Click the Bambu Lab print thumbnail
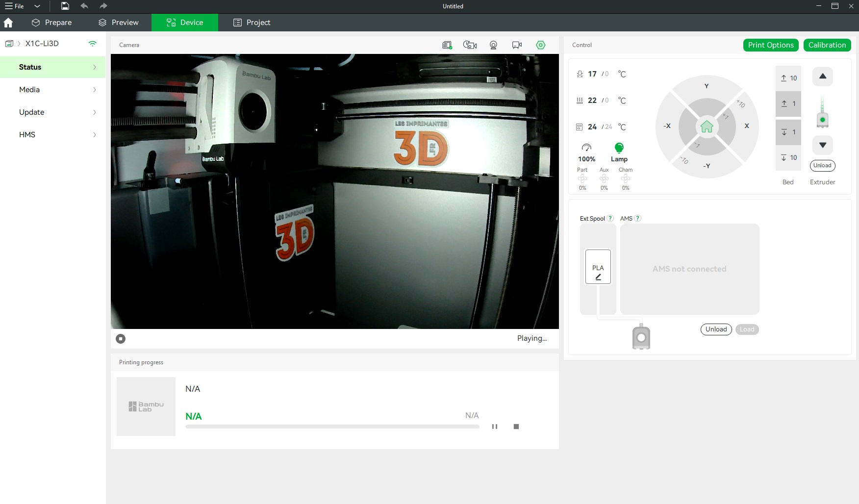The width and height of the screenshot is (859, 504). click(x=146, y=406)
